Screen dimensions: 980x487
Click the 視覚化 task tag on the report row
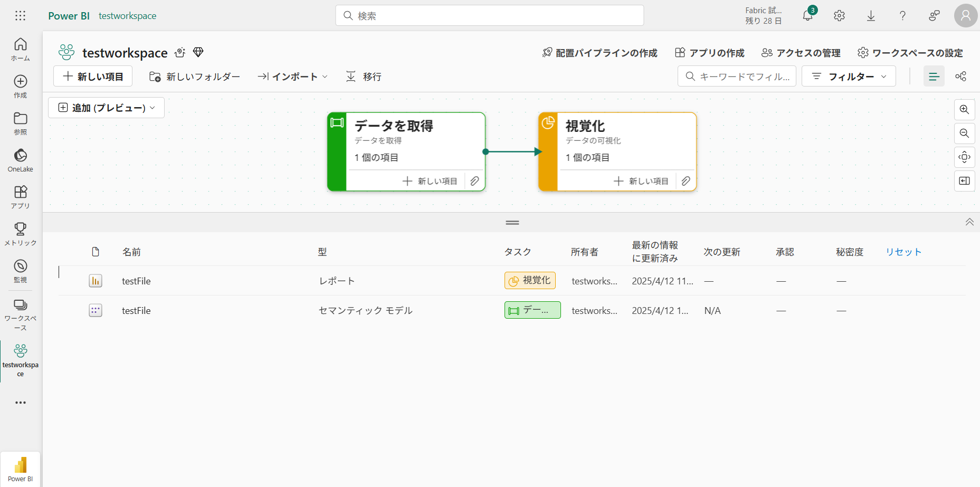click(x=530, y=281)
